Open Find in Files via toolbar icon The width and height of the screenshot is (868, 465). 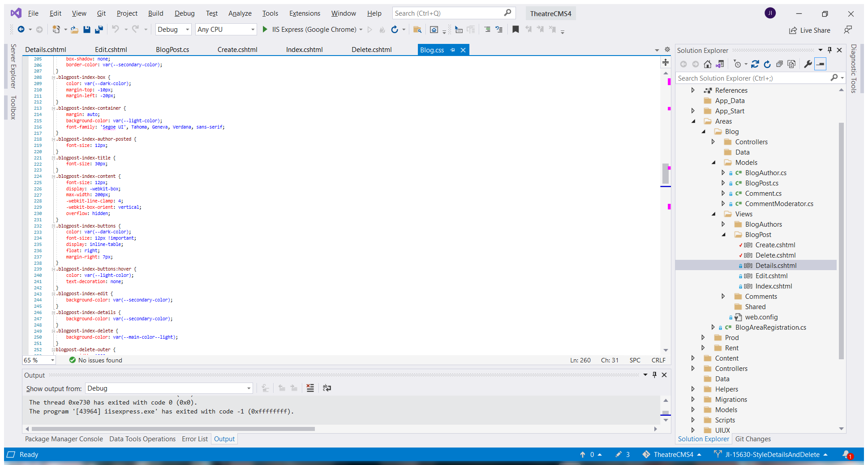417,30
